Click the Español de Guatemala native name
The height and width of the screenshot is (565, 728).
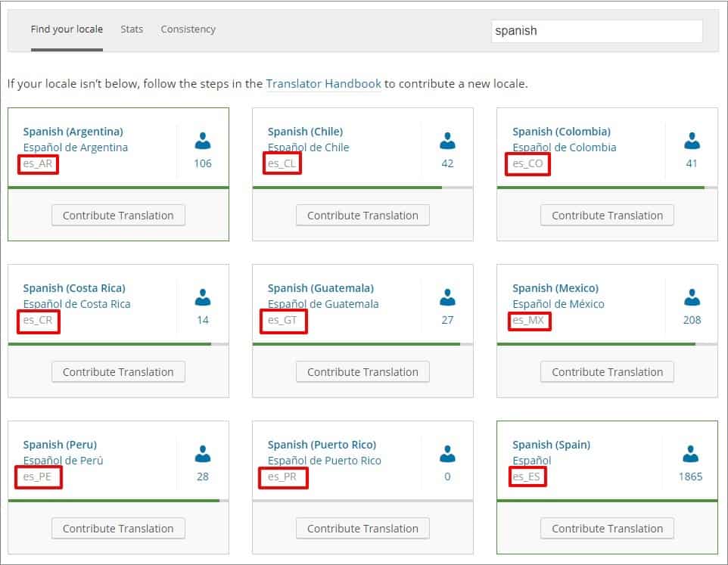point(323,304)
